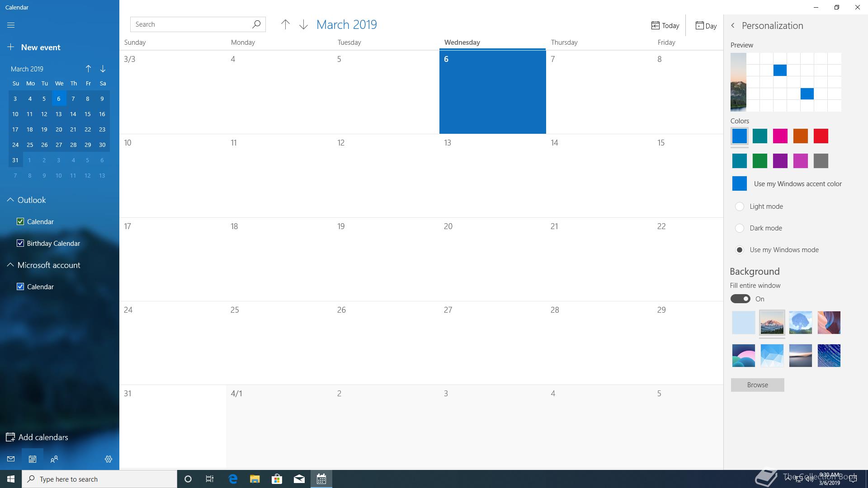Screen dimensions: 868x488
Task: Select March 13 in main calendar
Action: coord(492,176)
